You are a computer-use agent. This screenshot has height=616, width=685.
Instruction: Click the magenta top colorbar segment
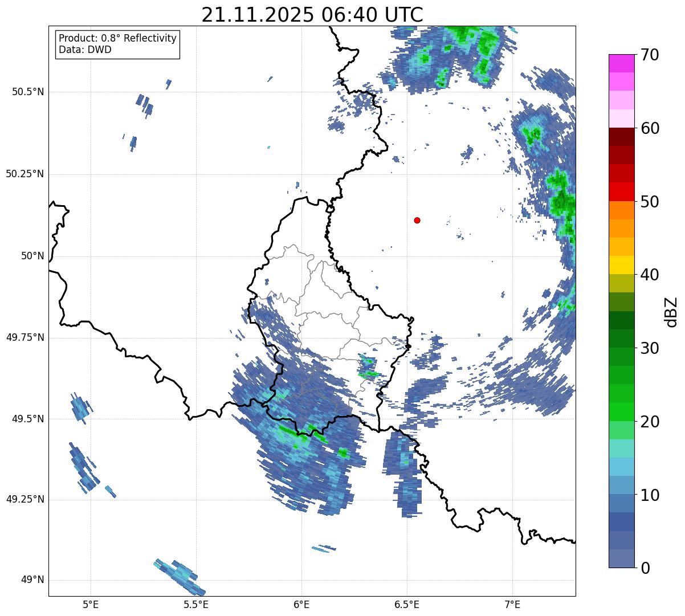coord(621,63)
